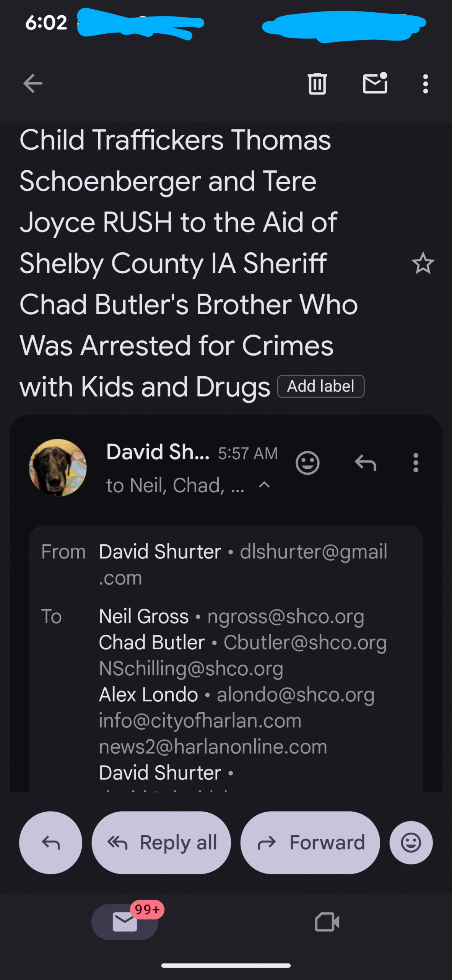The image size is (452, 980).
Task: Mark email as unread envelope icon
Action: pos(375,83)
